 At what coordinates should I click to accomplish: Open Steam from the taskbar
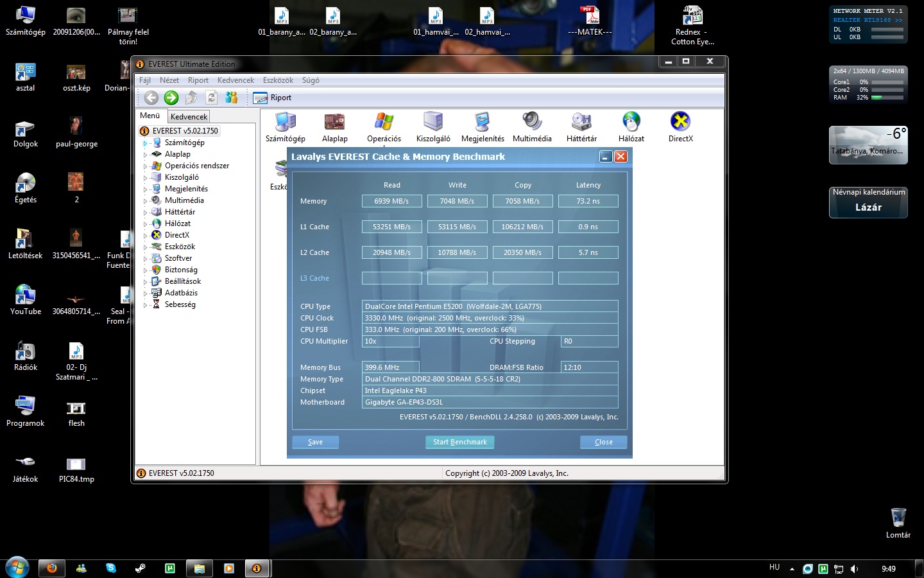[140, 568]
